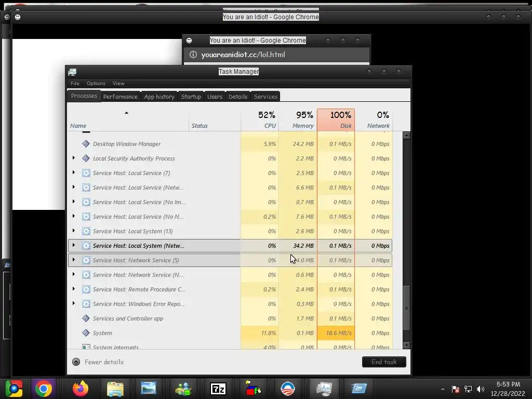Viewport: 532px width, 399px height.
Task: Open Google Chrome from the taskbar
Action: pos(44,389)
